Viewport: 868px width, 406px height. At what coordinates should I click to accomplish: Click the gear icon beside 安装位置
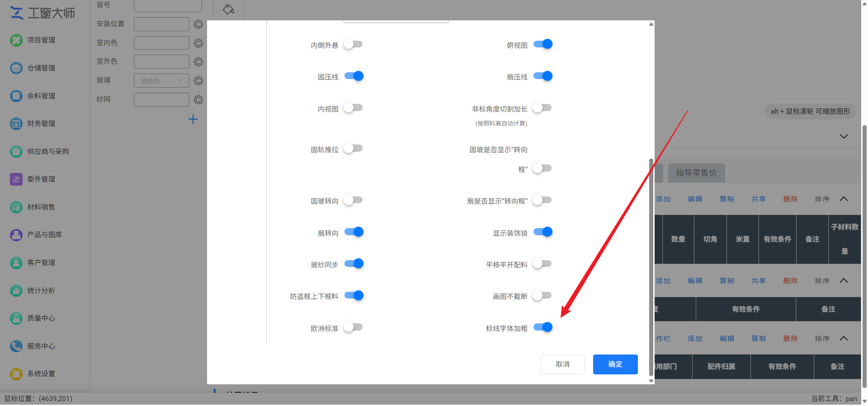(x=198, y=24)
